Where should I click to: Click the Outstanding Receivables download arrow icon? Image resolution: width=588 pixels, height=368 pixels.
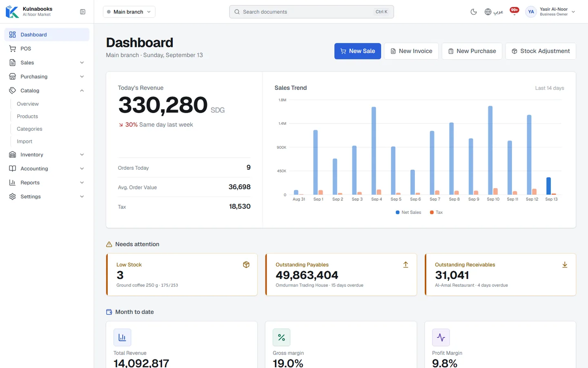(x=565, y=265)
